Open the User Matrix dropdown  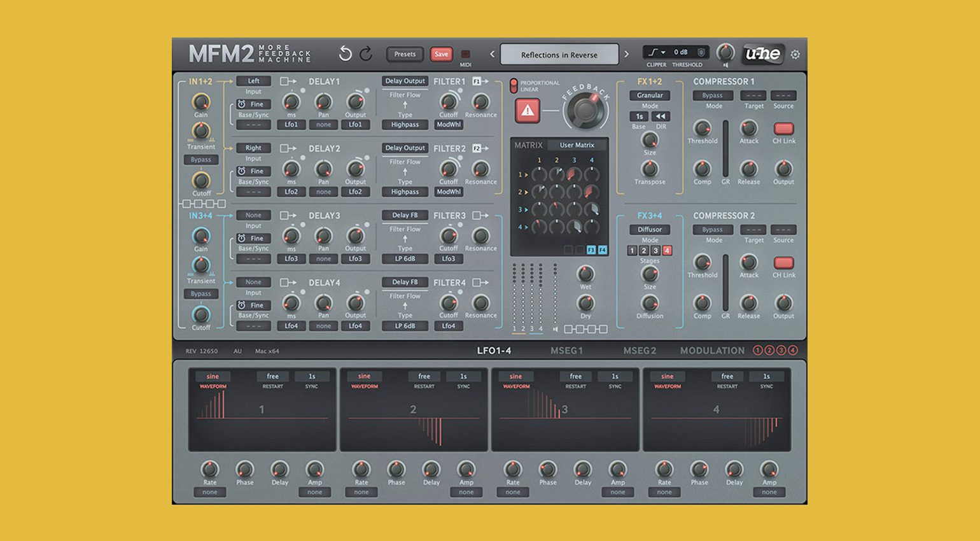click(577, 145)
